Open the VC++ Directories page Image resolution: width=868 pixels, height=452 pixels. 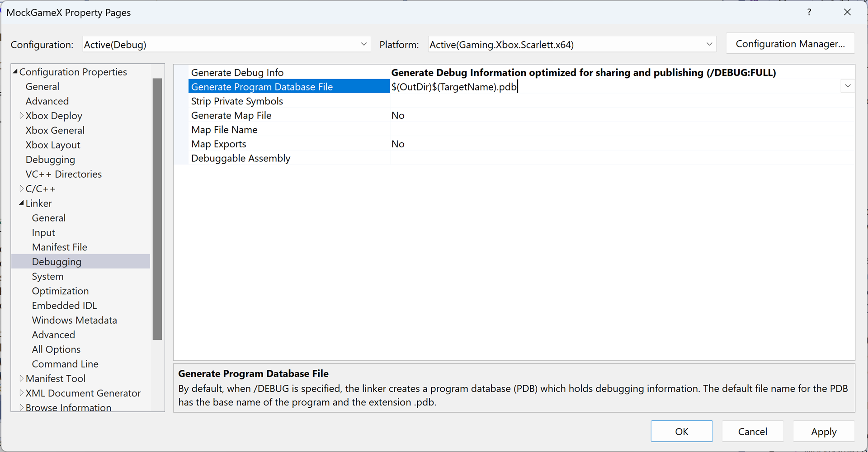click(64, 174)
